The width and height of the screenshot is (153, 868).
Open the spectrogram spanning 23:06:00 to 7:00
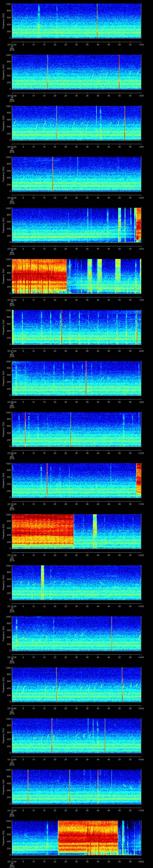[77, 276]
